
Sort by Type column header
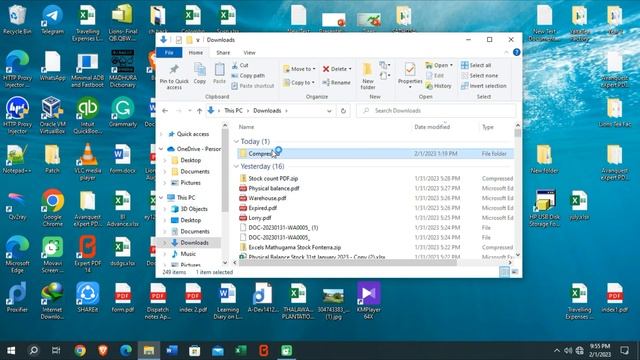488,127
